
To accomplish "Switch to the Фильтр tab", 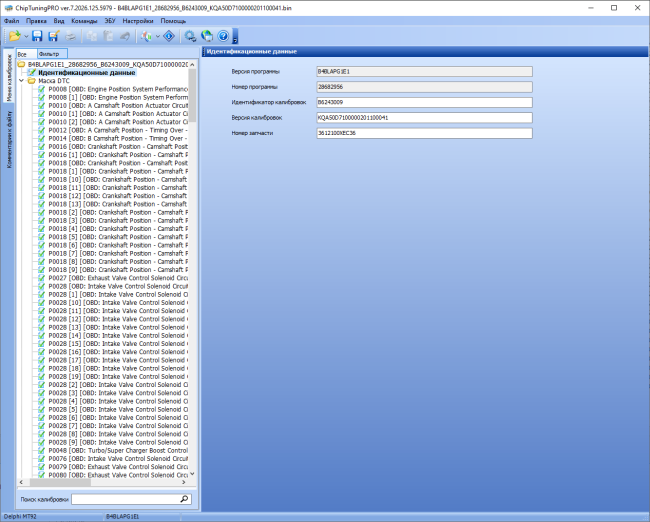I will point(52,54).
